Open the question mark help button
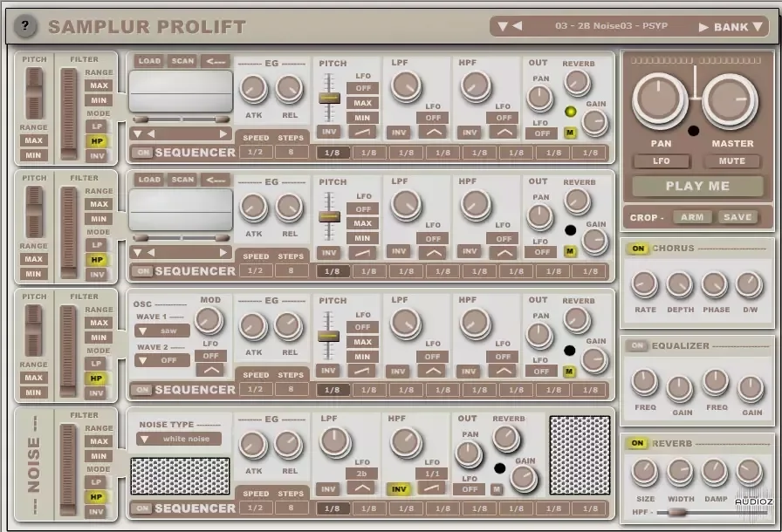This screenshot has width=782, height=532. (x=25, y=26)
